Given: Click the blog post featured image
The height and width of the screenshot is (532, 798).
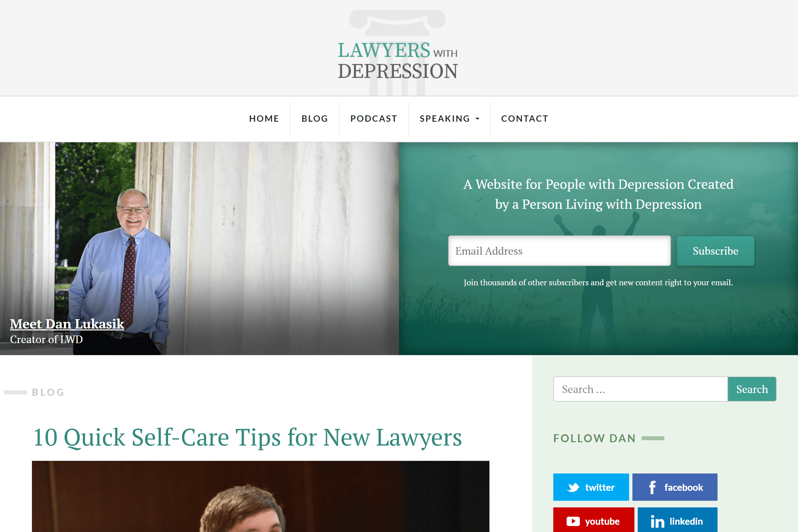Looking at the screenshot, I should point(261,496).
